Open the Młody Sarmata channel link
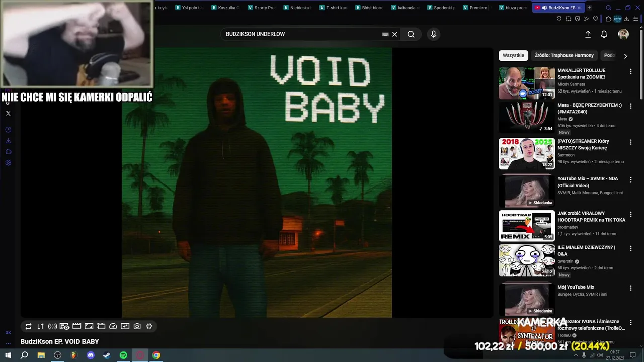The height and width of the screenshot is (362, 644). pyautogui.click(x=571, y=84)
